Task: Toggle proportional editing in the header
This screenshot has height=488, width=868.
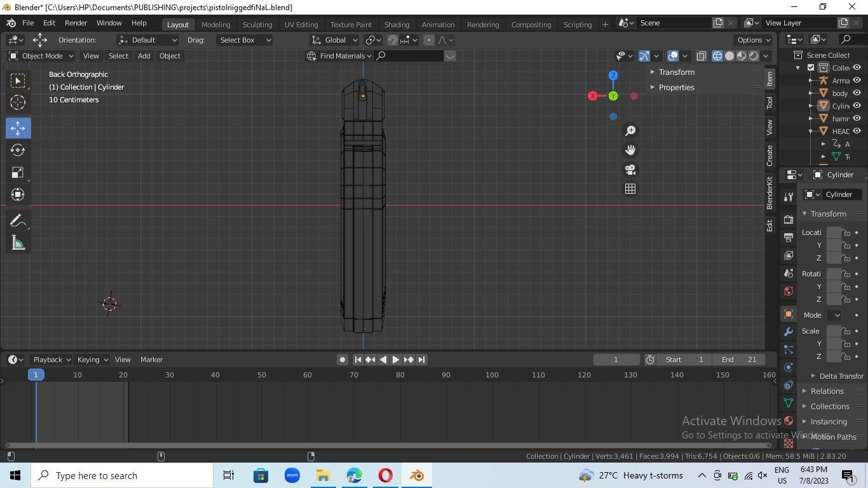Action: pyautogui.click(x=429, y=40)
